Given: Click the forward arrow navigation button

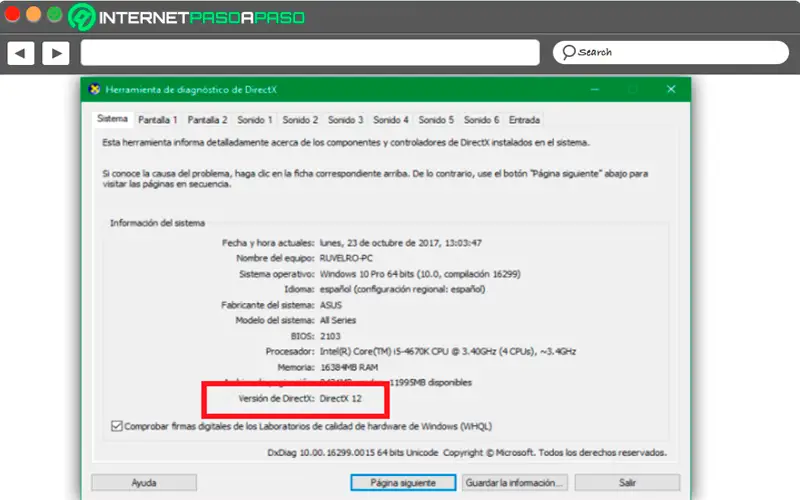Looking at the screenshot, I should point(56,53).
